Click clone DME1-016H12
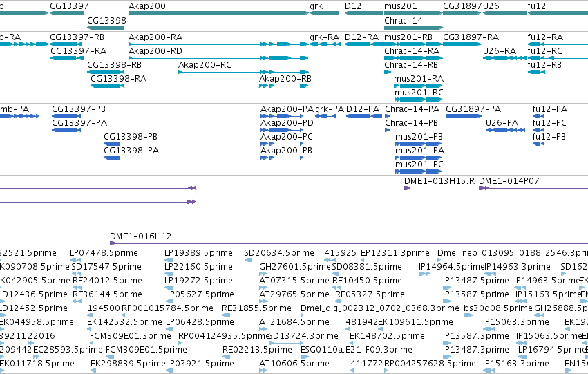 pos(349,243)
